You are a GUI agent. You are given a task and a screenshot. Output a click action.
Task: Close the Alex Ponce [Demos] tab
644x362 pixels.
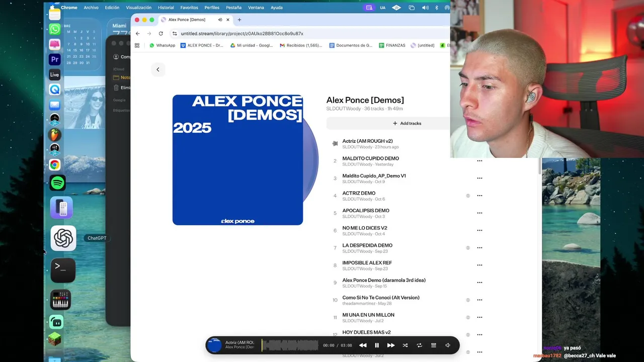(228, 20)
